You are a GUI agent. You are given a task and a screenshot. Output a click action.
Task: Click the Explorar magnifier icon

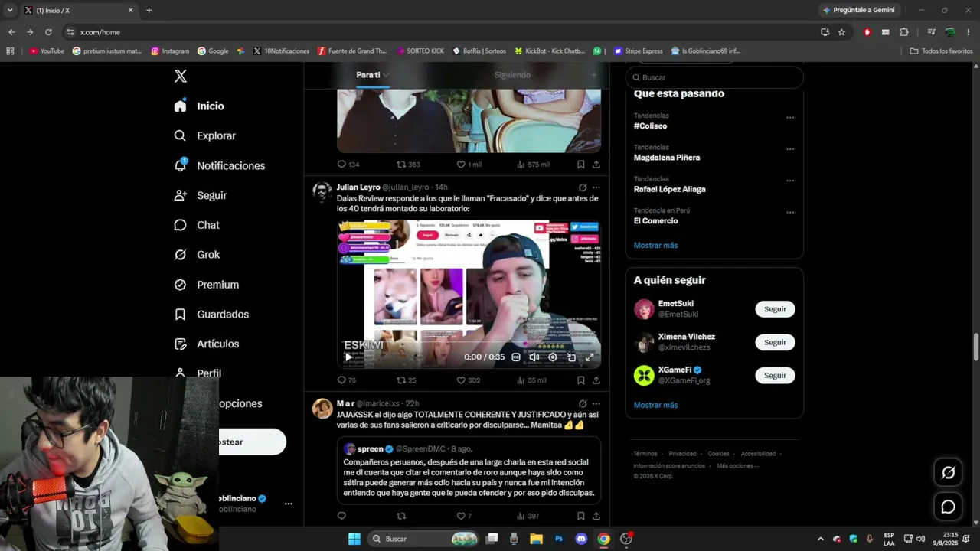point(180,135)
